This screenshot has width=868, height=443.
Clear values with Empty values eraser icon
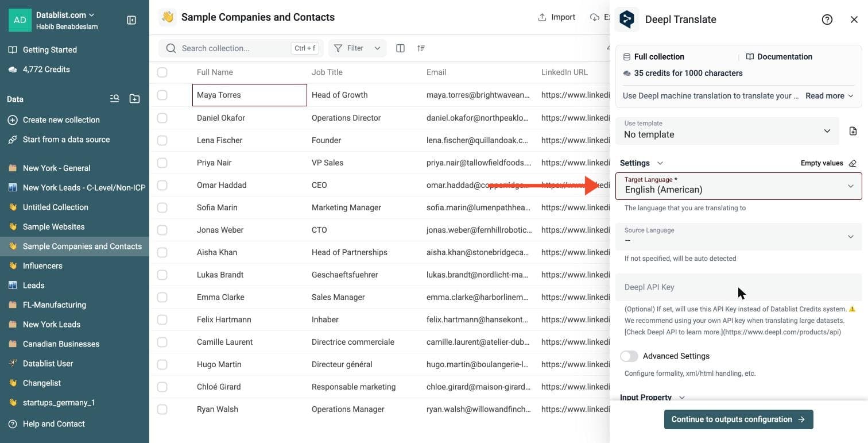coord(852,163)
